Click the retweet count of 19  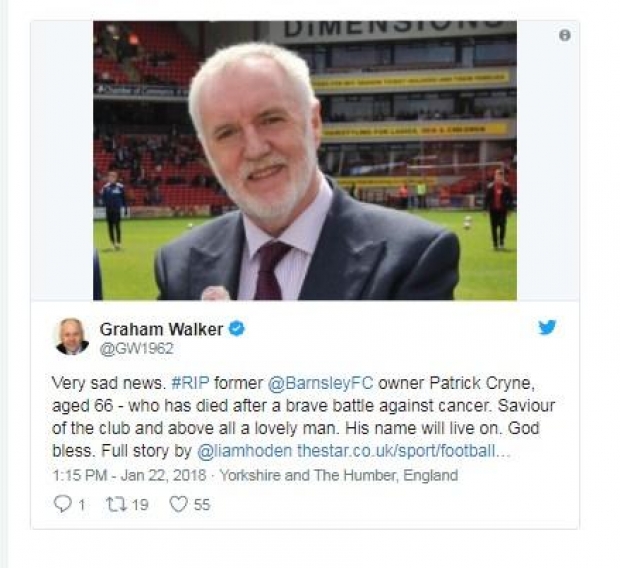point(140,505)
